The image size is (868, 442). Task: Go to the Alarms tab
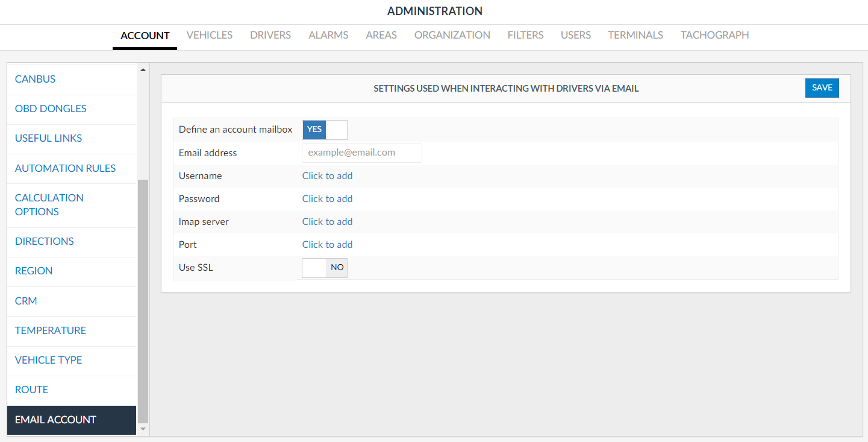tap(328, 35)
